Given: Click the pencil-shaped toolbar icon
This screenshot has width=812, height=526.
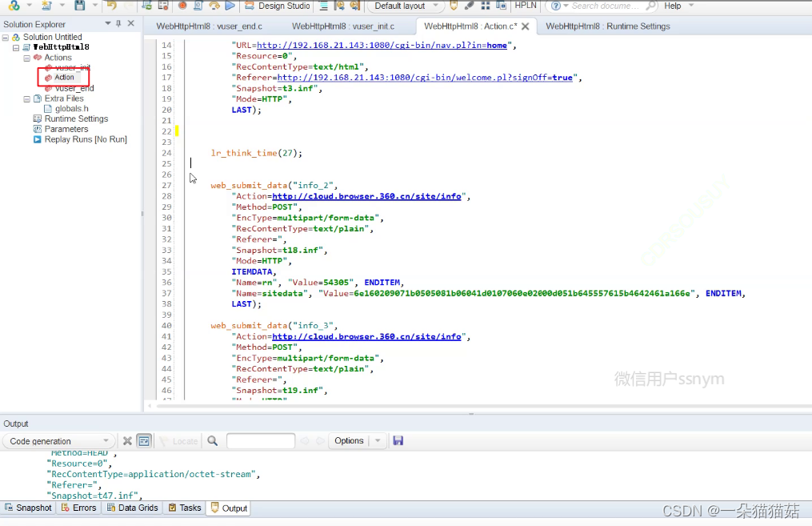Looking at the screenshot, I should coord(469,6).
